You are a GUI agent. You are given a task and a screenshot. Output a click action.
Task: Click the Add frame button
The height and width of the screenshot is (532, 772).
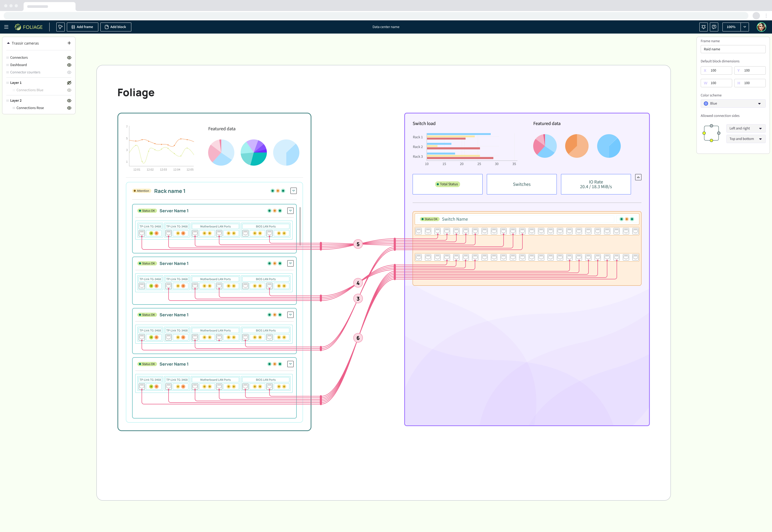coord(82,27)
